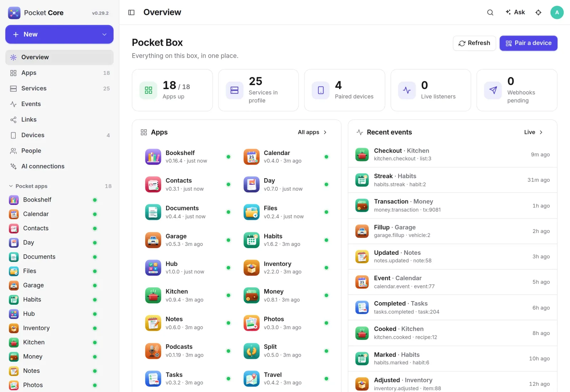The width and height of the screenshot is (570, 392).
Task: Expand the New button dropdown chevron
Action: point(104,35)
